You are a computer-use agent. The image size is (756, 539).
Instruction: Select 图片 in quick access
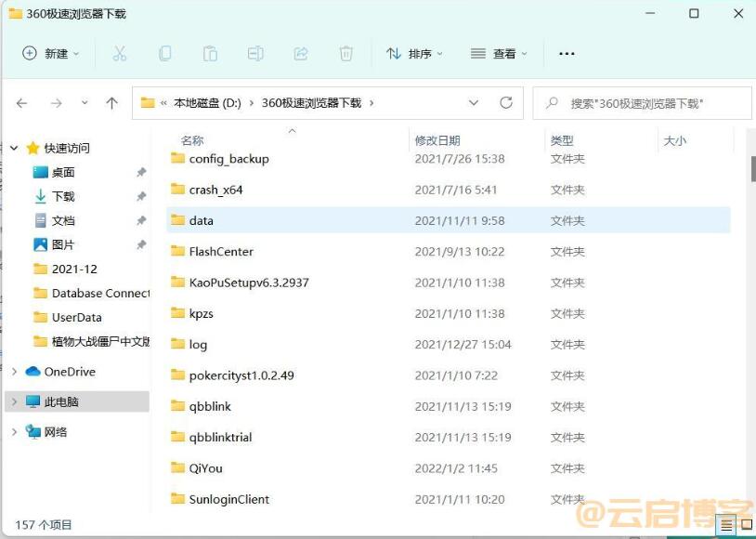click(x=63, y=244)
